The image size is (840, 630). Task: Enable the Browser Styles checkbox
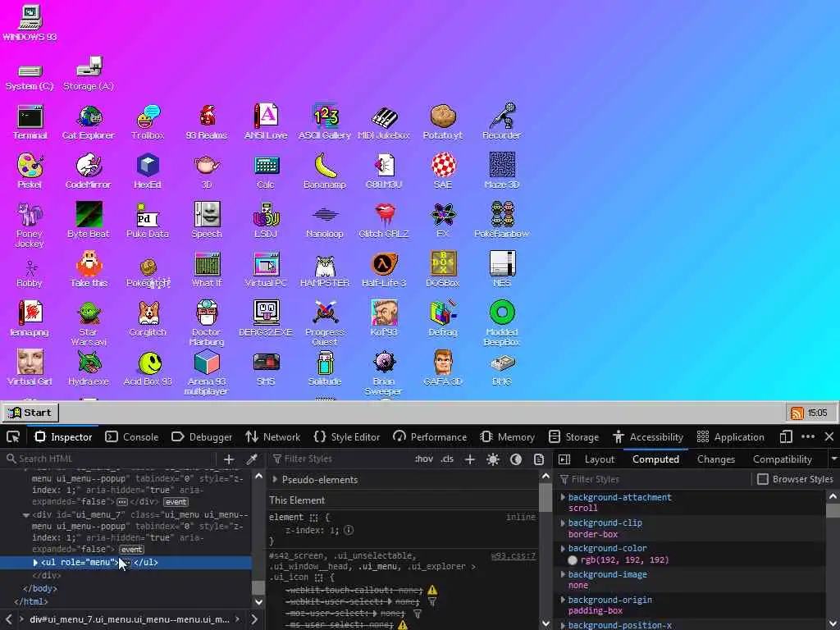762,479
